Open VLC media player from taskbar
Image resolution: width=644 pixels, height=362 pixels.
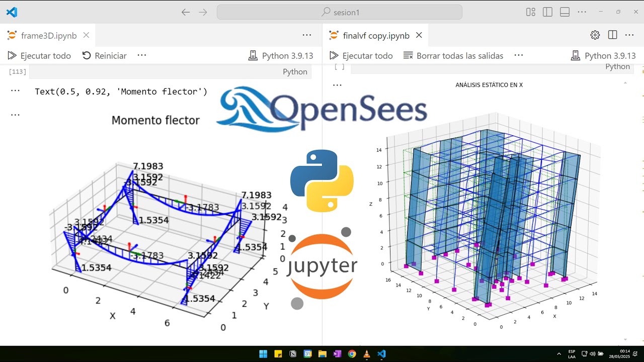tap(366, 354)
